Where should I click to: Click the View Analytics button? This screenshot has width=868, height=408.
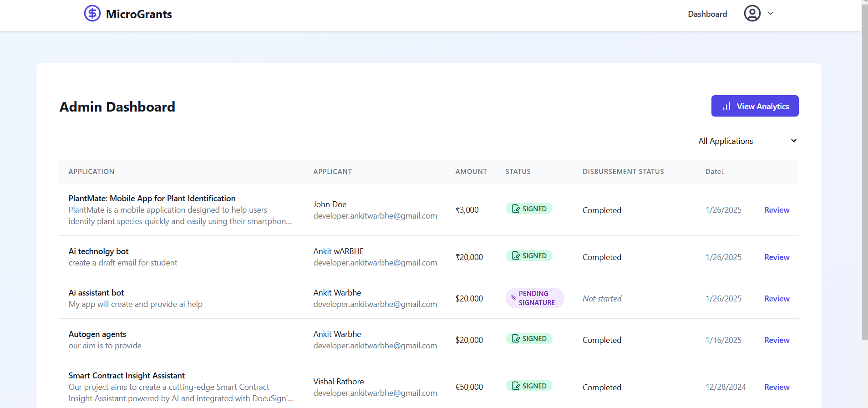(755, 106)
